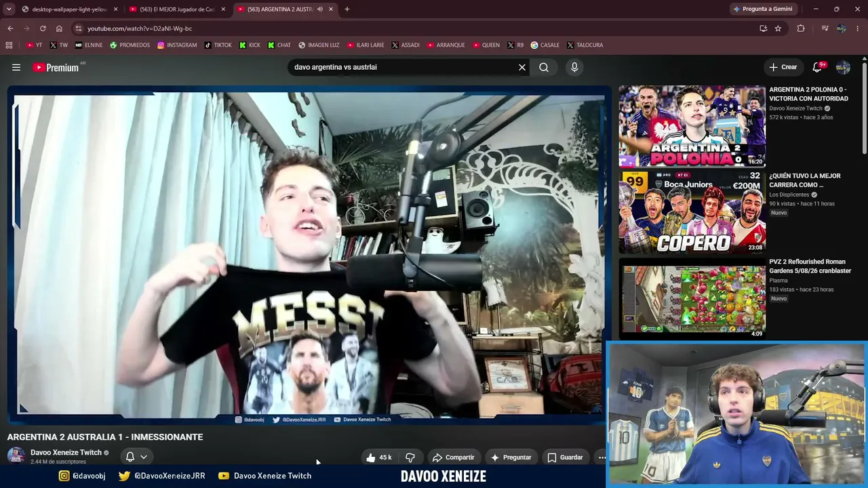This screenshot has width=868, height=488.
Task: Open the new tab plus button
Action: [x=347, y=9]
